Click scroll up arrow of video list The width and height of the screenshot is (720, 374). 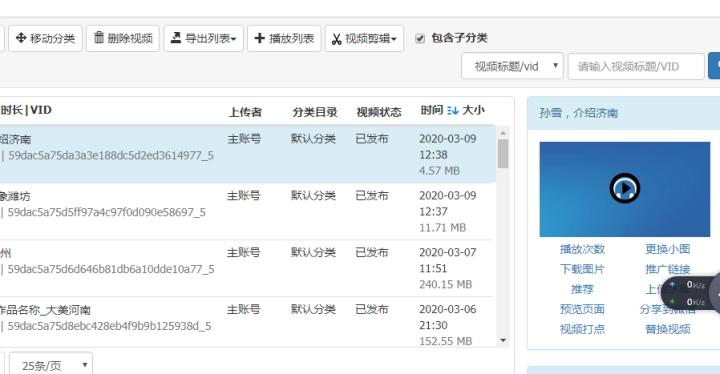503,133
